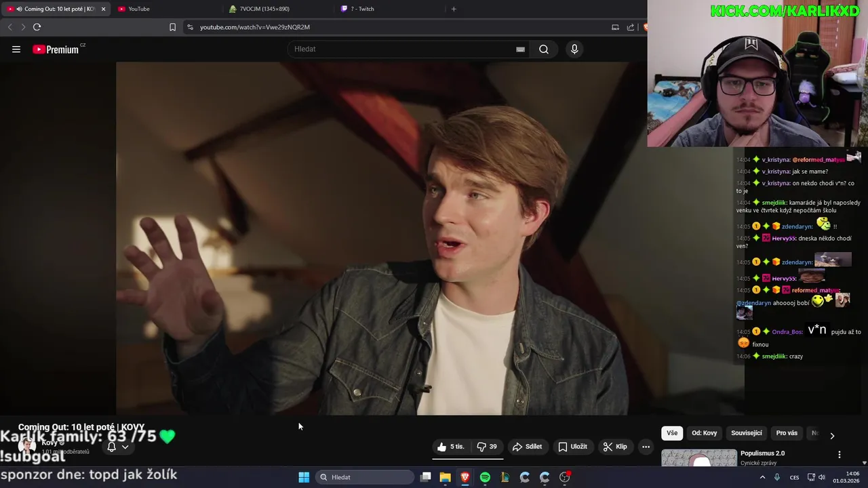The image size is (868, 488).
Task: Bookmark this page icon in address bar
Action: [172, 27]
